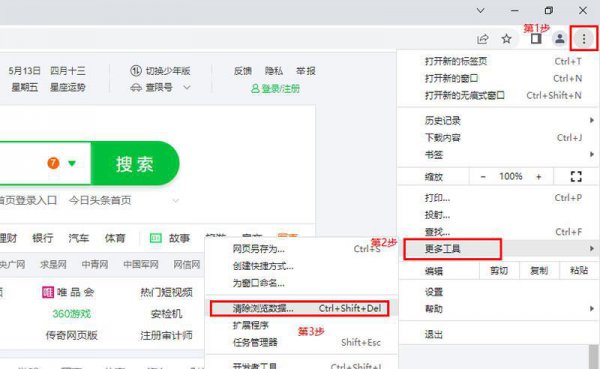
Task: Open Settings menu entry
Action: tap(498, 292)
